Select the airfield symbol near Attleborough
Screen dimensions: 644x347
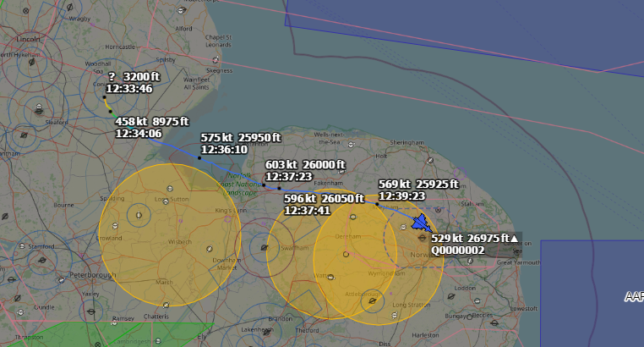373,301
